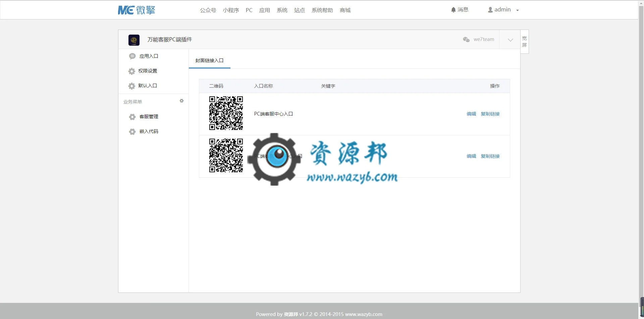The height and width of the screenshot is (319, 644).
Task: Open 客服管理 gear icon in sidebar
Action: (132, 117)
